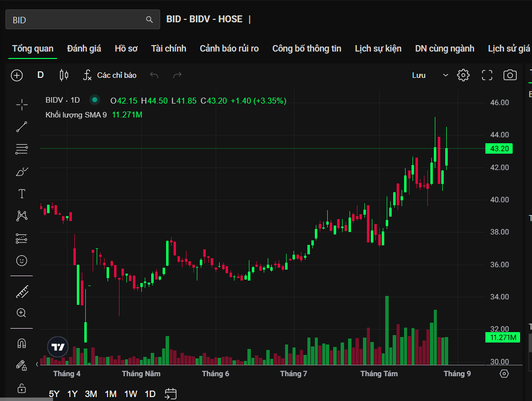532x401 pixels.
Task: Click the Khối lượng SMA 9 indicator label
Action: click(x=76, y=115)
